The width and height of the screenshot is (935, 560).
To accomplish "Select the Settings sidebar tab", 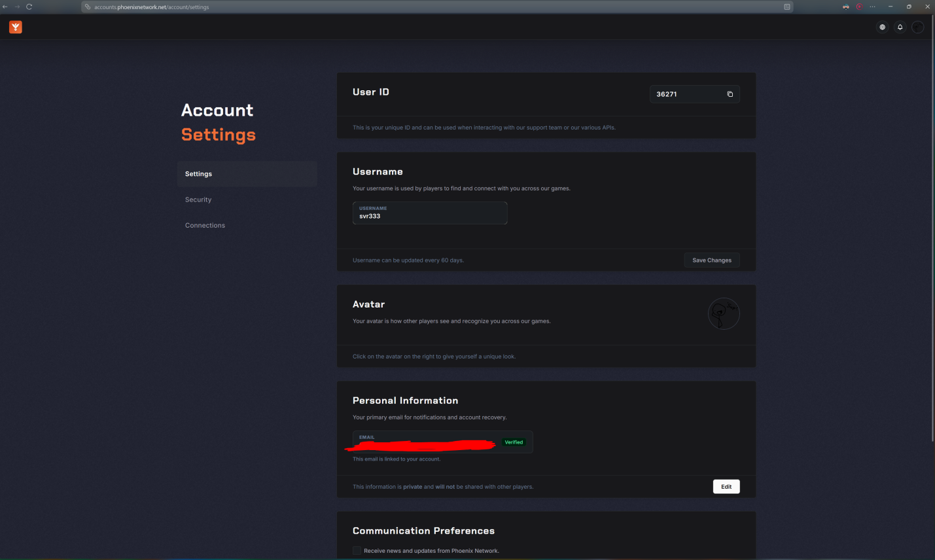I will (247, 174).
